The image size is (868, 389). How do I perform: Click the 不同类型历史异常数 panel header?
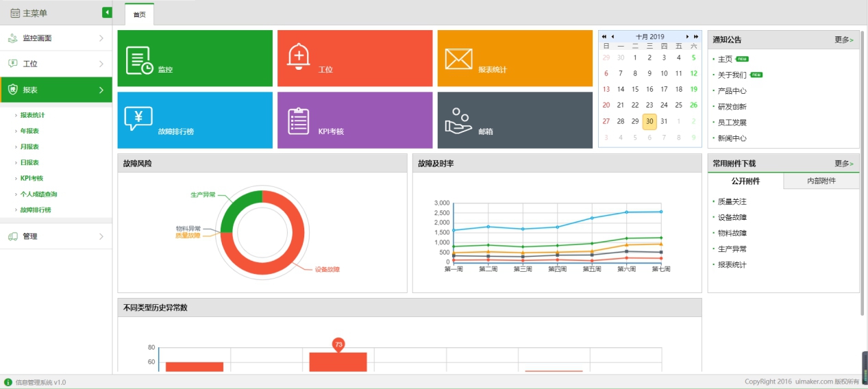point(410,308)
